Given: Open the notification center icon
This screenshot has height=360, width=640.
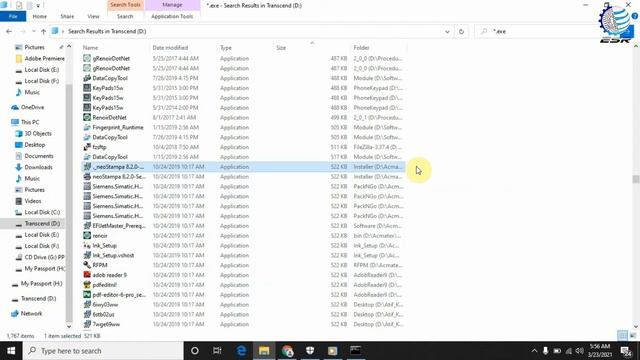Looking at the screenshot, I should [626, 351].
